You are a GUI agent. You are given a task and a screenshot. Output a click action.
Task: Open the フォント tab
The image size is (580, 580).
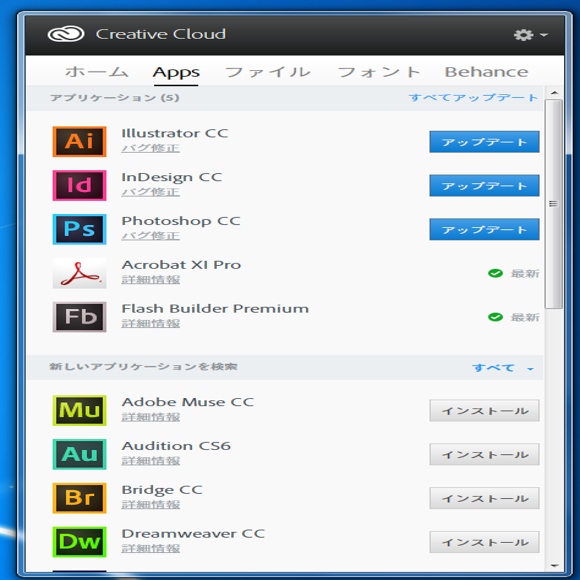(x=379, y=72)
